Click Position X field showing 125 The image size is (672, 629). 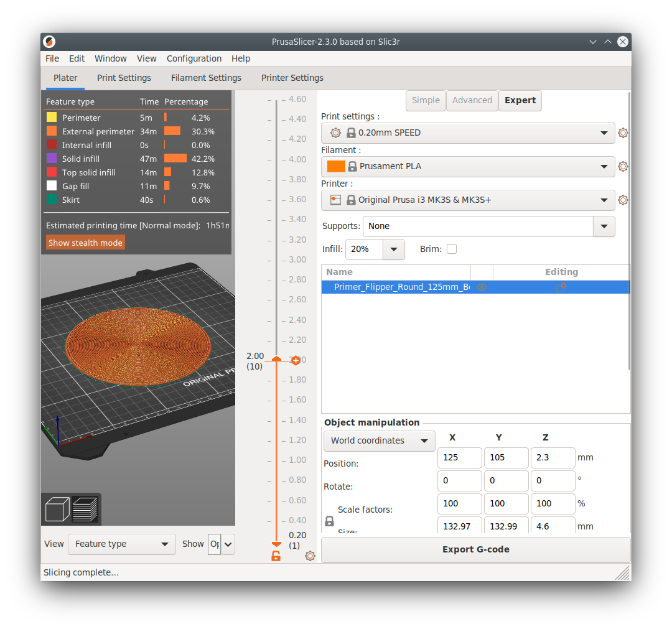click(x=459, y=458)
